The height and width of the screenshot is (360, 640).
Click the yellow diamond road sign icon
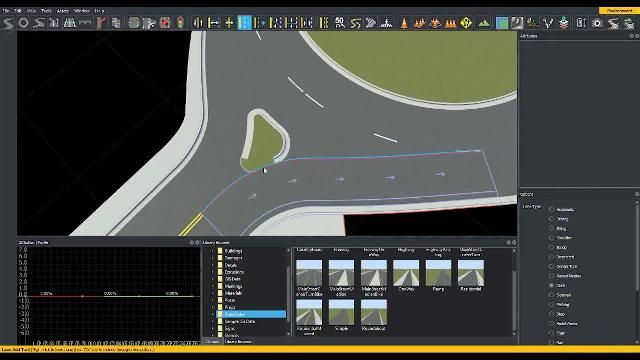[466, 23]
